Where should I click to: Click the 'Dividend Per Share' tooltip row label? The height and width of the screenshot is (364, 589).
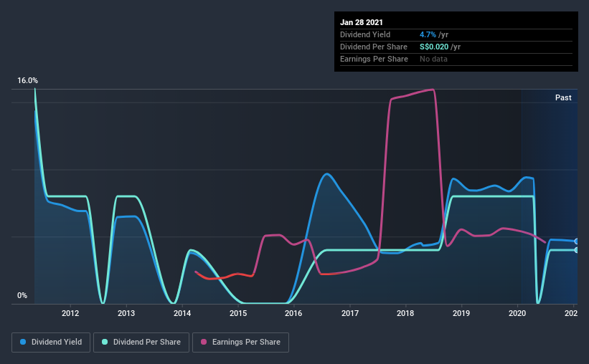373,47
